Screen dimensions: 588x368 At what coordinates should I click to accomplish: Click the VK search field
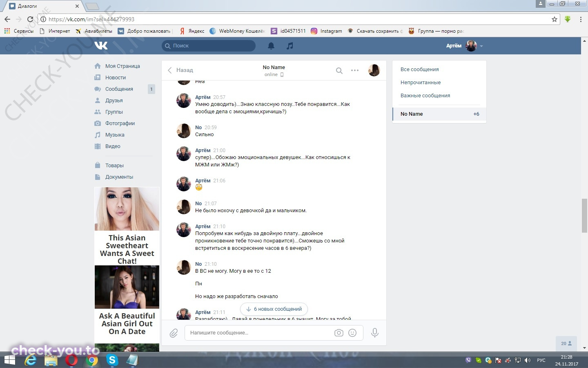209,46
